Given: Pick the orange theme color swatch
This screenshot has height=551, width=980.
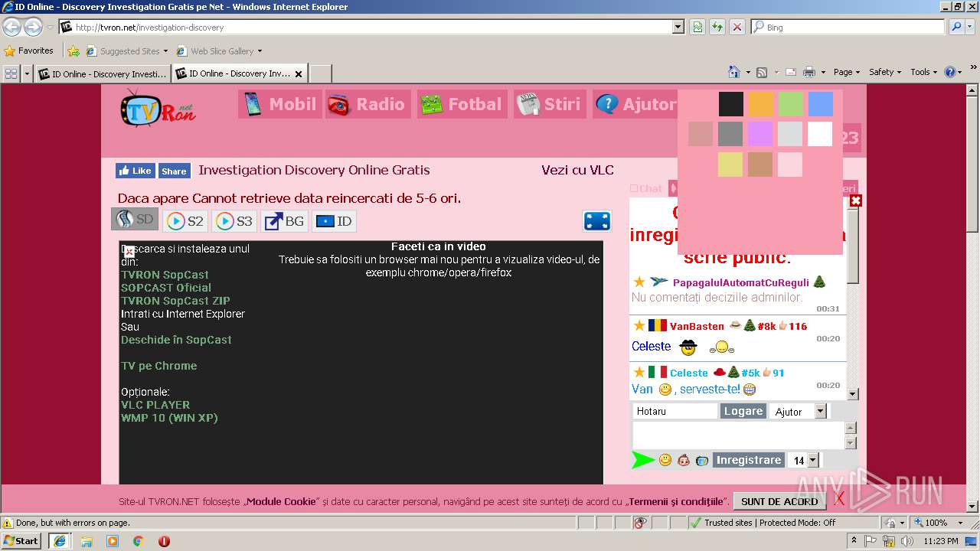Looking at the screenshot, I should (x=760, y=104).
